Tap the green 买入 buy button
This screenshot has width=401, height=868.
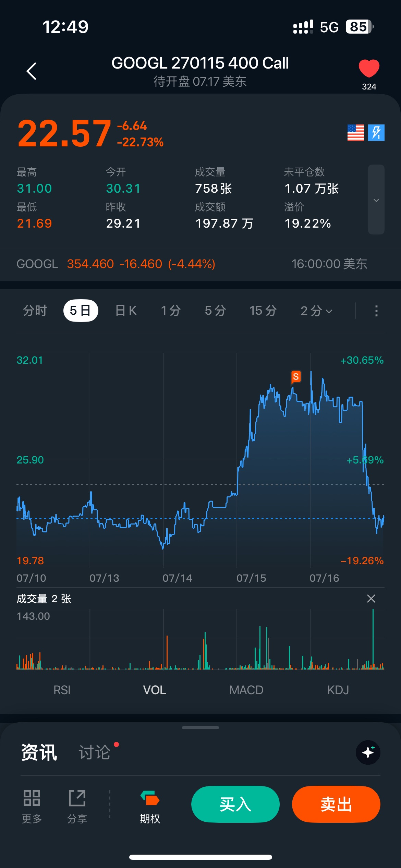pos(235,804)
